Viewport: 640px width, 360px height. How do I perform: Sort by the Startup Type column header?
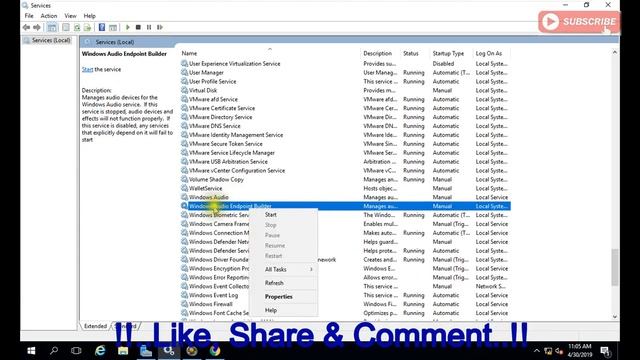(448, 53)
